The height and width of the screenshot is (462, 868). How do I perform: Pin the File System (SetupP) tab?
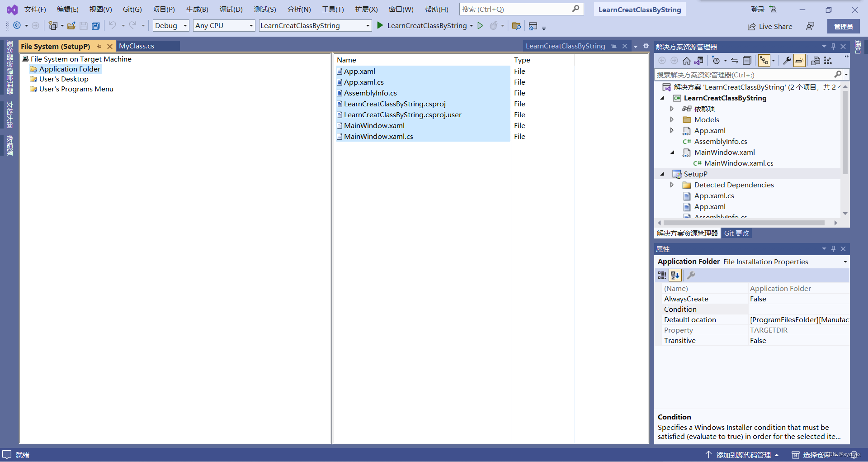pyautogui.click(x=99, y=46)
